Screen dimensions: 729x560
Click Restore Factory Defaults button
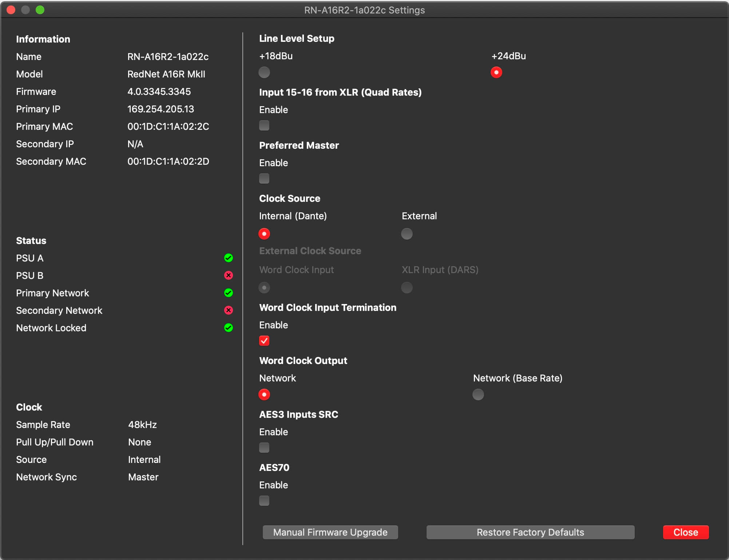tap(531, 532)
